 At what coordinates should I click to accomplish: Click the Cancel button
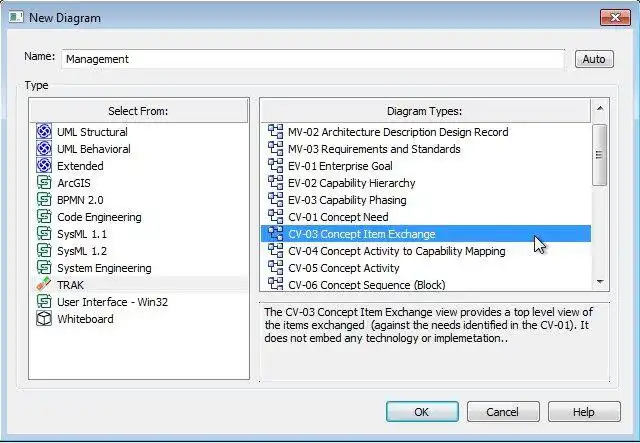[x=502, y=412]
